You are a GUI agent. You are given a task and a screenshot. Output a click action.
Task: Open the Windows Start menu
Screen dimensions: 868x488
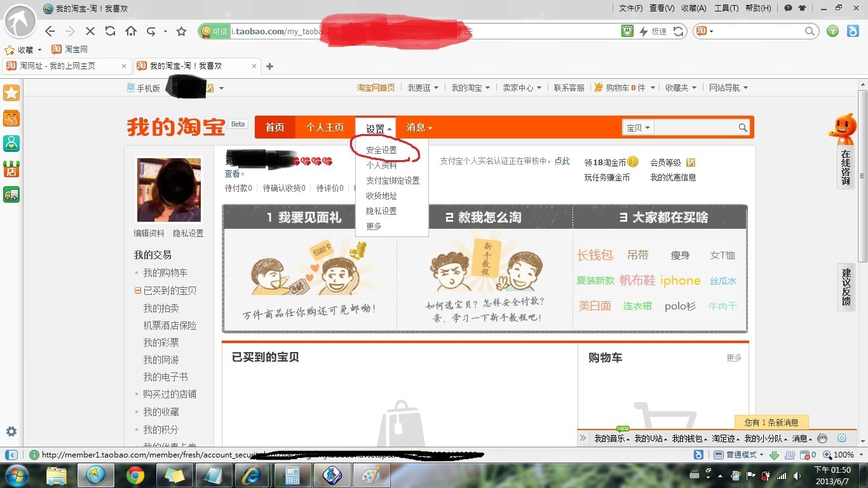click(17, 475)
